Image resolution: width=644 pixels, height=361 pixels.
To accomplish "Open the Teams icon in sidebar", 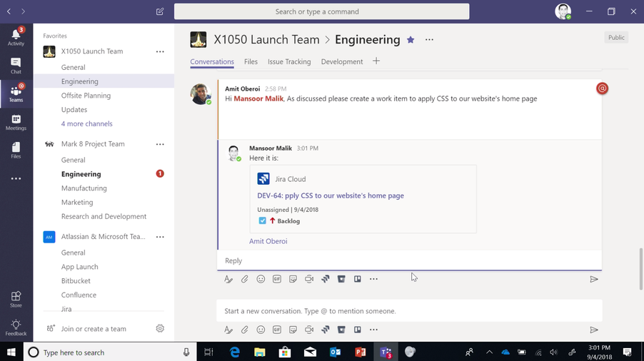I will [x=16, y=93].
